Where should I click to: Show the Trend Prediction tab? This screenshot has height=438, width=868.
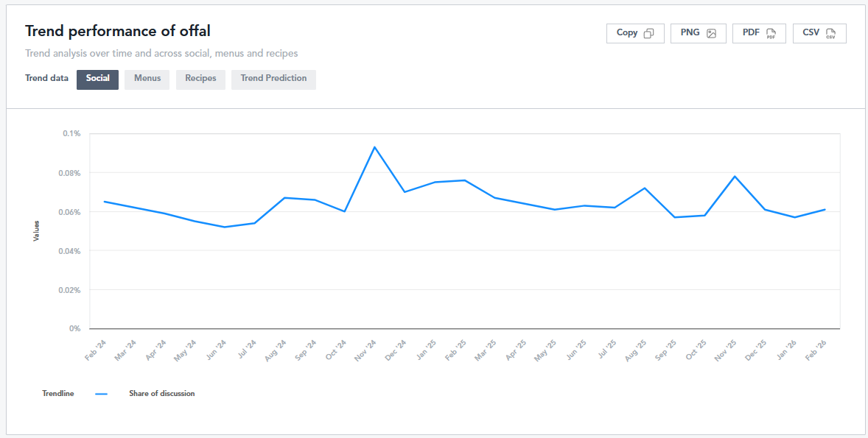point(273,79)
